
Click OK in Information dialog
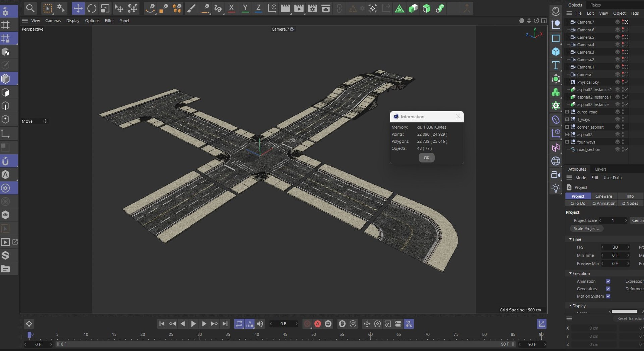pyautogui.click(x=426, y=158)
